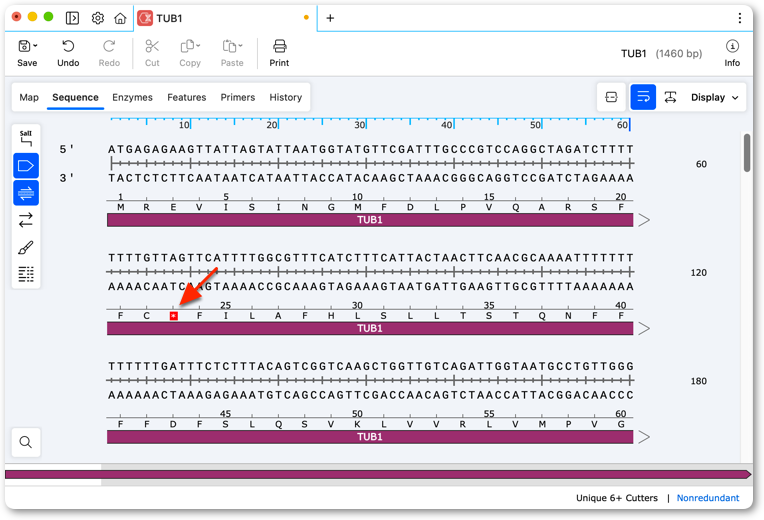This screenshot has width=764, height=520.
Task: Switch to the Sequence tab
Action: [76, 97]
